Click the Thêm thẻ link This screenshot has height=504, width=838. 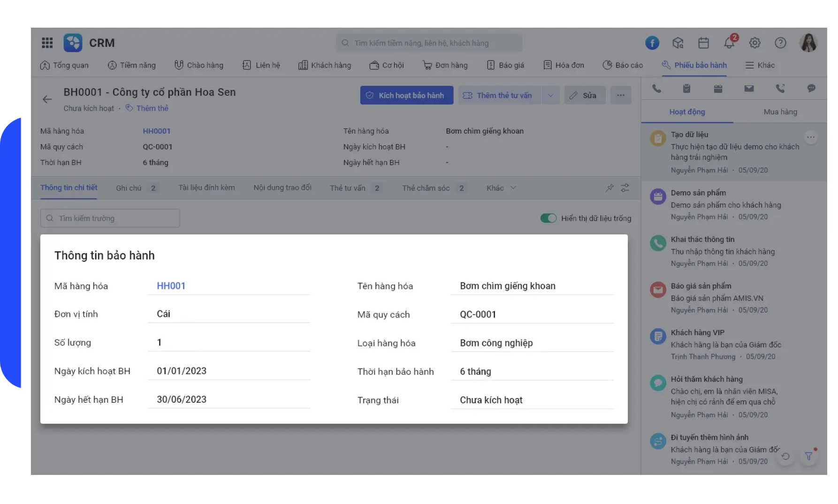147,108
